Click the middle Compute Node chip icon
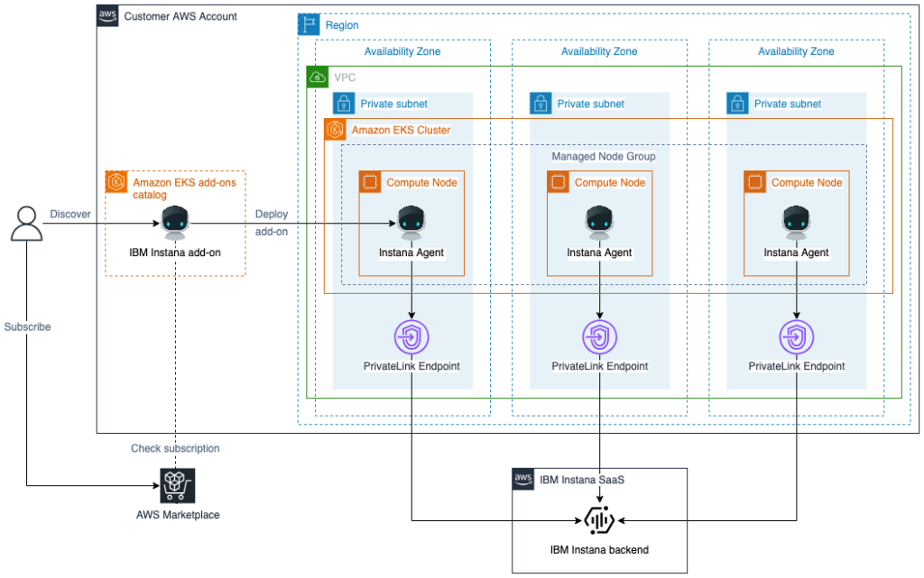Viewport: 924px width, 578px height. tap(558, 181)
